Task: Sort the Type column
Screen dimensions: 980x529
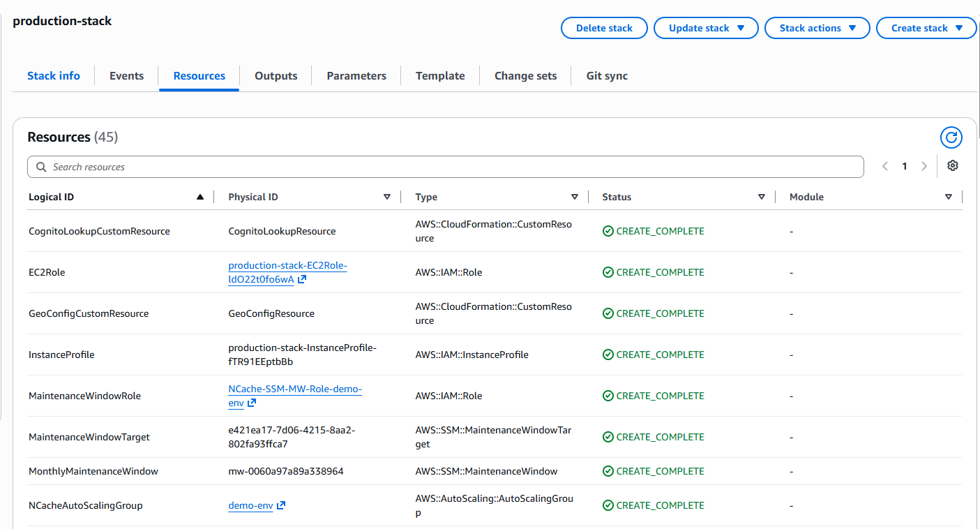Action: tap(575, 197)
